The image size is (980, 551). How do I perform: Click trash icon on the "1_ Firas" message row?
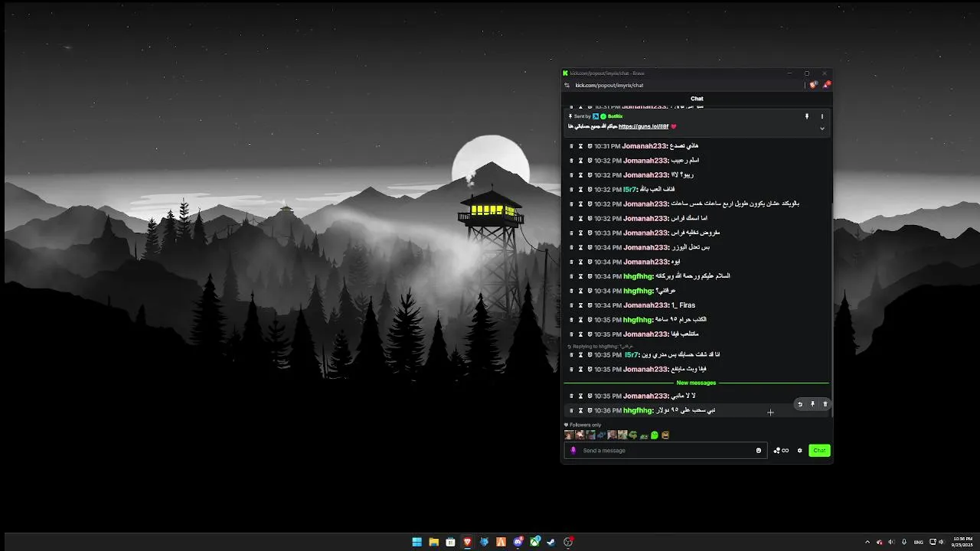[x=571, y=305]
